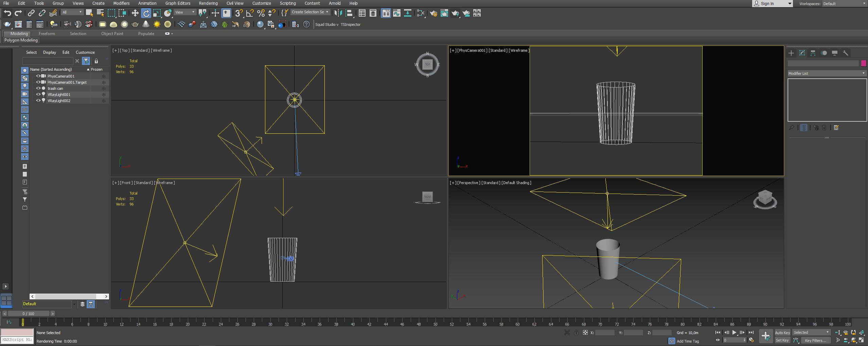The width and height of the screenshot is (868, 346).
Task: Click the Display tab monitor icon
Action: [835, 53]
